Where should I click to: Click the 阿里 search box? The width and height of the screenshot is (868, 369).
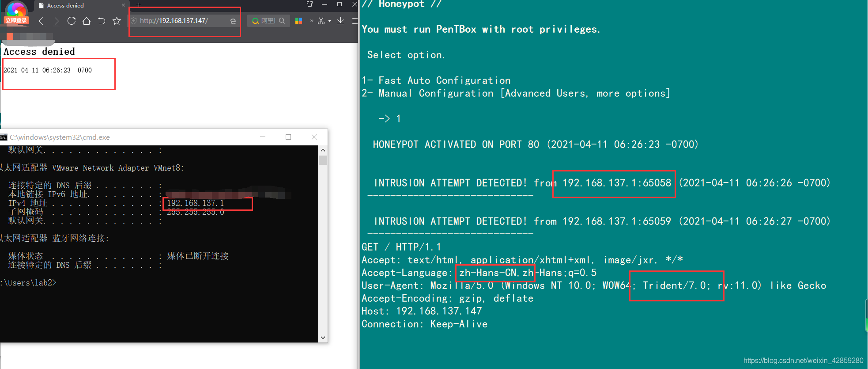268,21
